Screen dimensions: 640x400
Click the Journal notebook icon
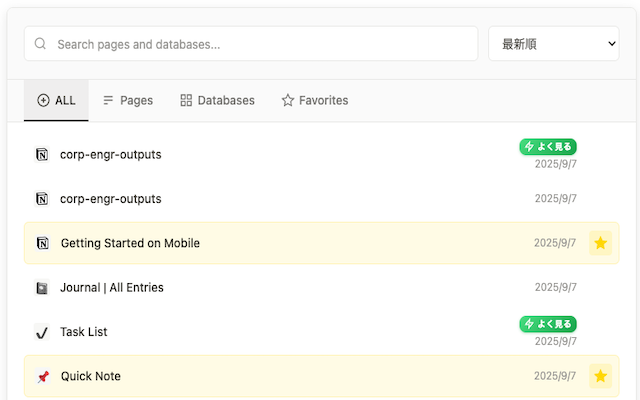click(x=42, y=288)
